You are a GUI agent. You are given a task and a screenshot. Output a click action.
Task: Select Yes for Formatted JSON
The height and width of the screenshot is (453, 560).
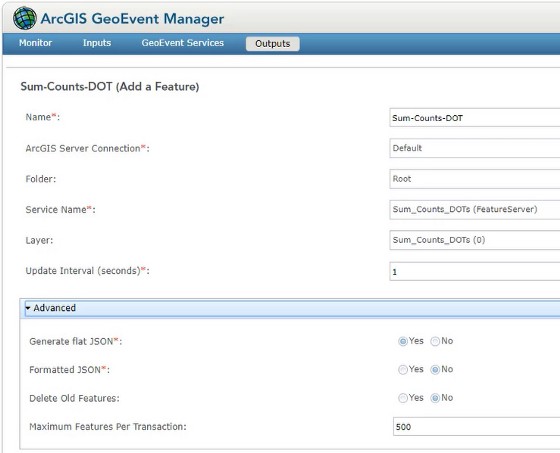pos(402,370)
